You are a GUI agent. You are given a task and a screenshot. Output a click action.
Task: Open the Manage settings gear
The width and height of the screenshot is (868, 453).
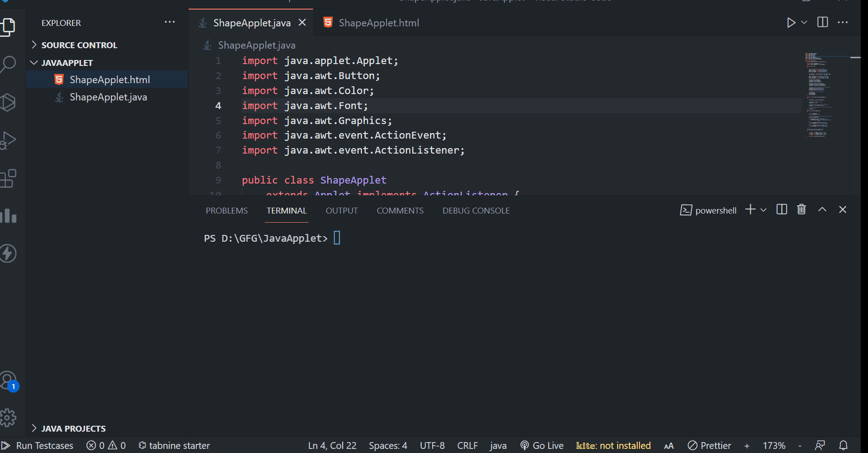coord(8,418)
